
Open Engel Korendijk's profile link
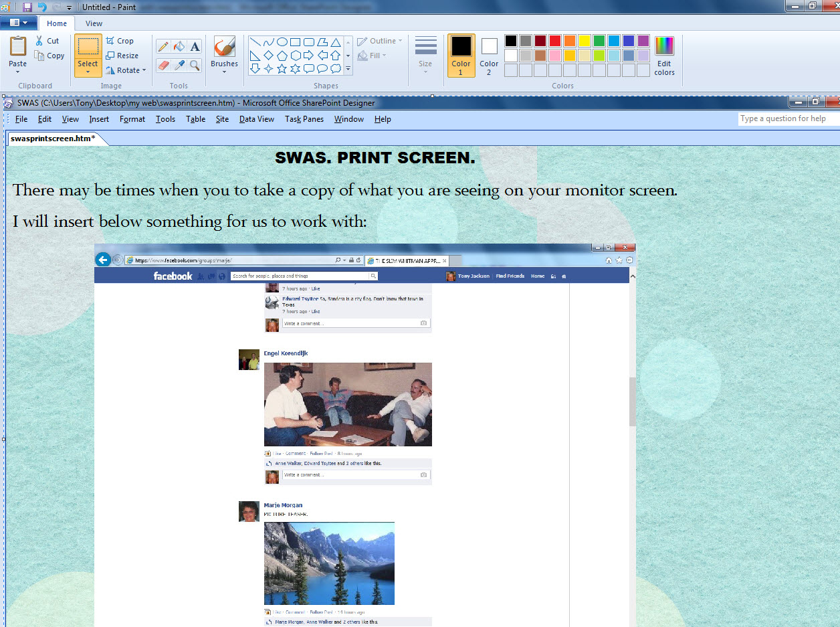[x=286, y=353]
